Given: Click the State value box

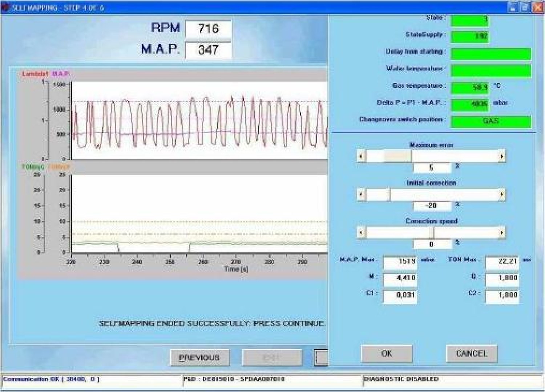Looking at the screenshot, I should point(470,20).
